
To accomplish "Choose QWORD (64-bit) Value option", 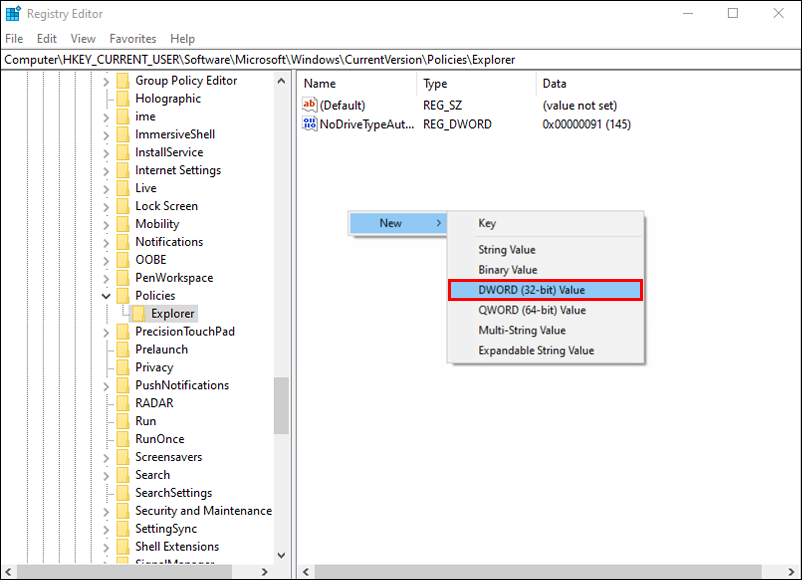I will click(x=545, y=310).
